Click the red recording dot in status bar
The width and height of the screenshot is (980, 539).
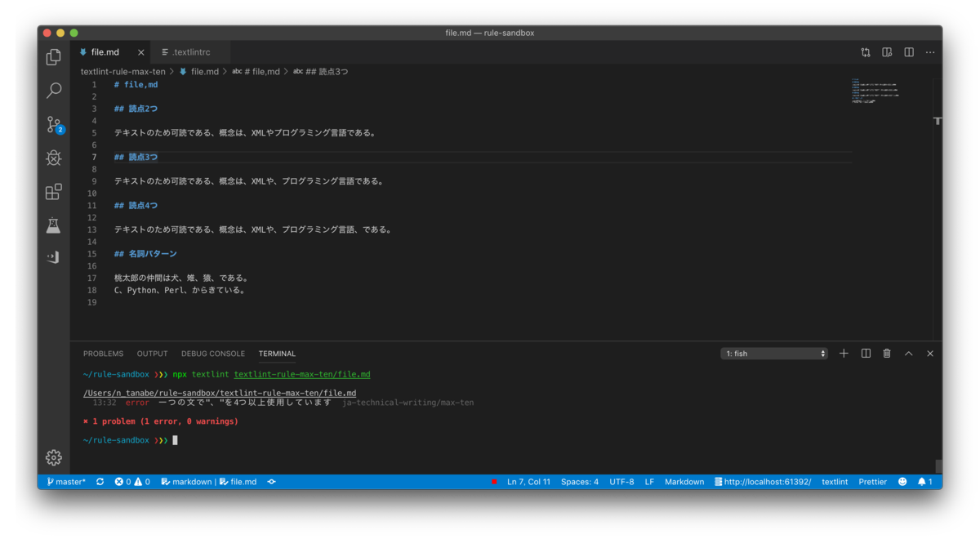click(494, 482)
